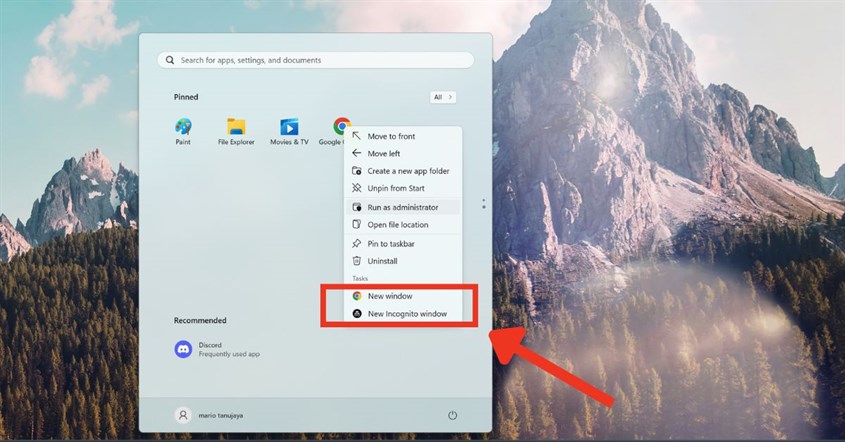Viewport: 845px width, 442px height.
Task: Click the arrow icon beside Move left
Action: (x=356, y=153)
